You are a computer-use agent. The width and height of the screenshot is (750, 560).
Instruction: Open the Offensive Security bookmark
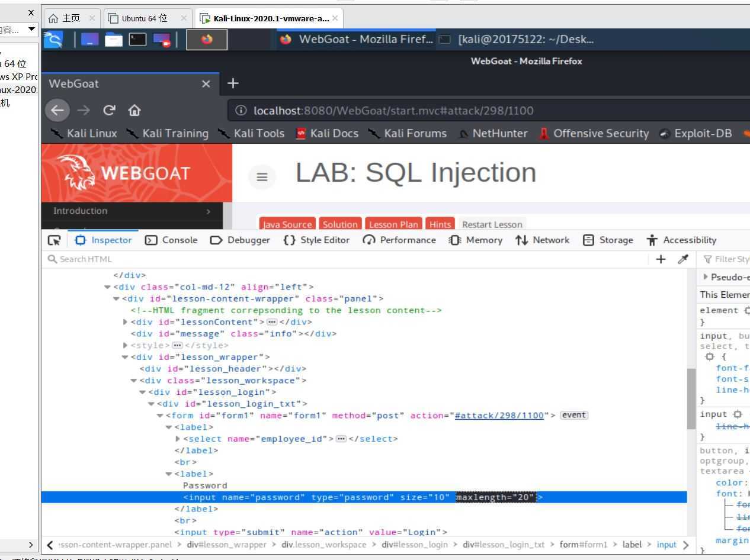[x=594, y=133]
